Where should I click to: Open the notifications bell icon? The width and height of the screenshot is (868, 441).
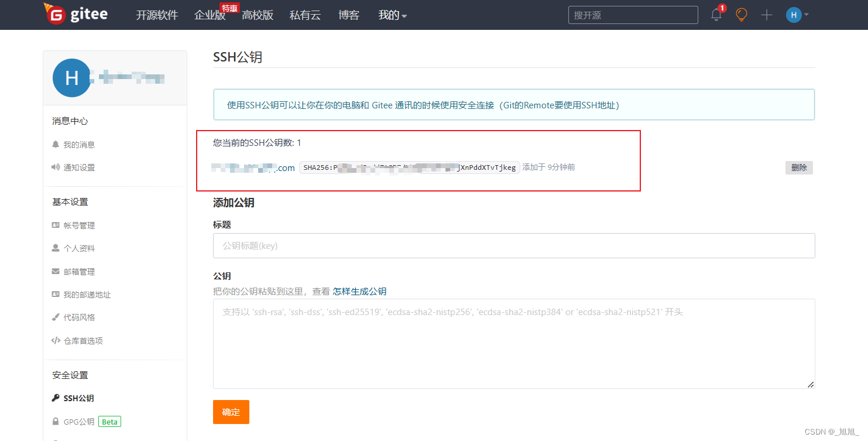click(x=716, y=15)
